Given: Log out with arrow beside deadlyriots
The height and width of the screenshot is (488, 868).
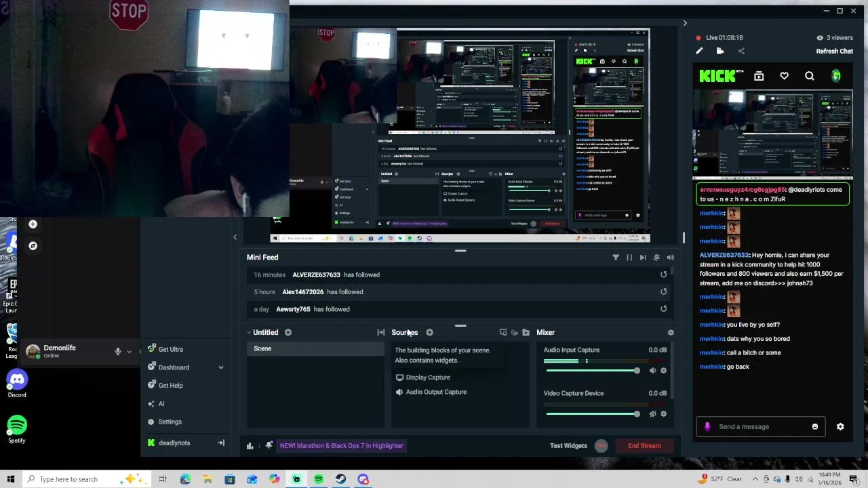Looking at the screenshot, I should 220,443.
